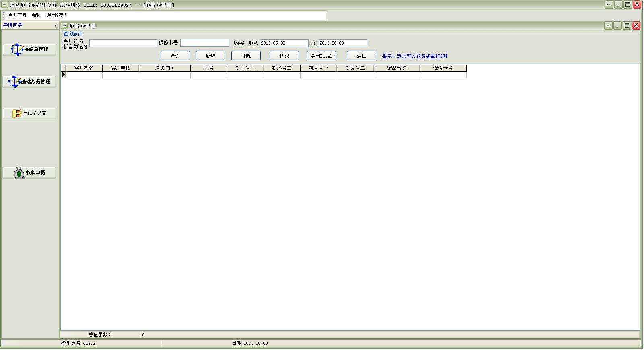This screenshot has height=350, width=644.
Task: Focus the 客户名称 input field
Action: tap(123, 43)
